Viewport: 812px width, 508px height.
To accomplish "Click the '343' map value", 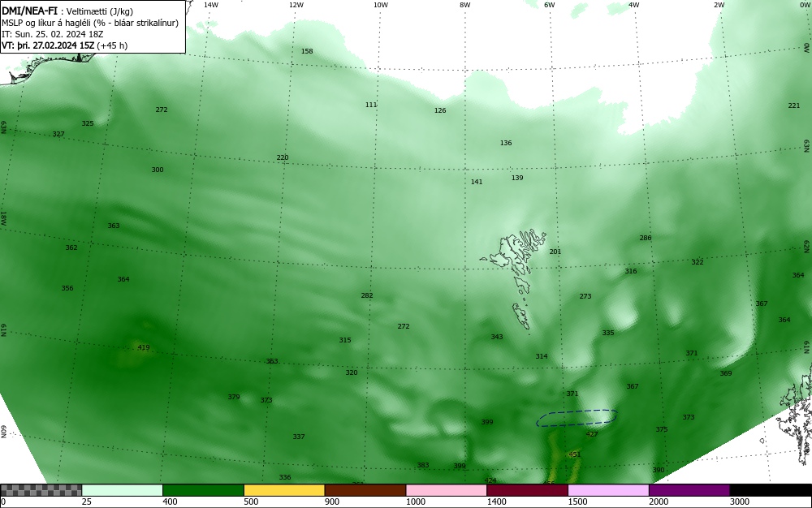I will [497, 337].
